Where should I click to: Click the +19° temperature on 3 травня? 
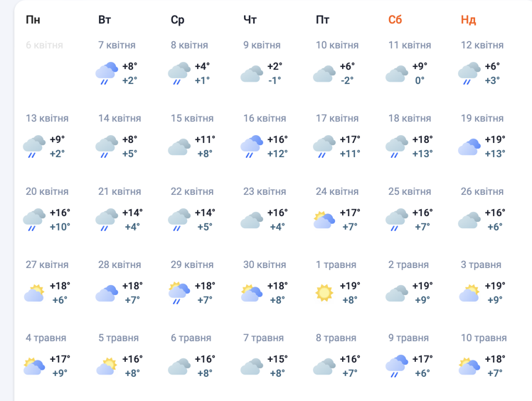(x=494, y=286)
